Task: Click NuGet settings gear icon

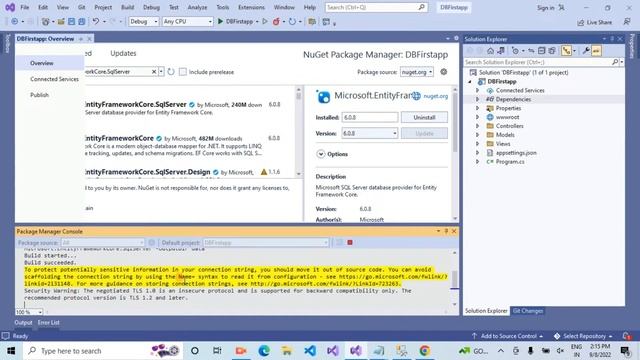Action: (x=444, y=72)
